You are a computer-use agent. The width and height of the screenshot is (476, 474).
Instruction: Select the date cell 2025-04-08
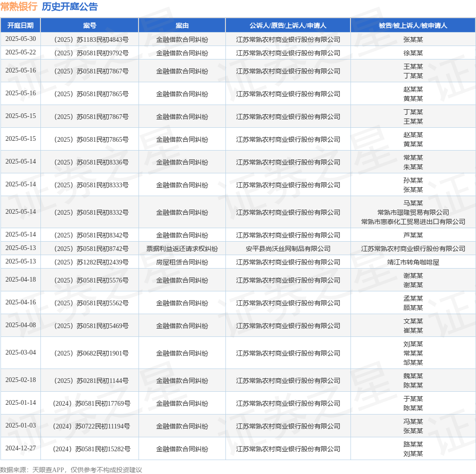[x=20, y=325]
